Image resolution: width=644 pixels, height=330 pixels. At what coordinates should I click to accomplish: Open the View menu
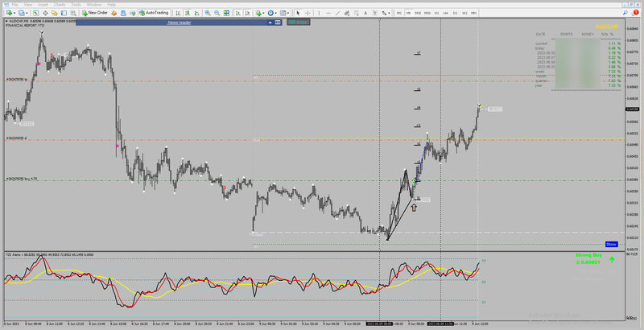28,5
